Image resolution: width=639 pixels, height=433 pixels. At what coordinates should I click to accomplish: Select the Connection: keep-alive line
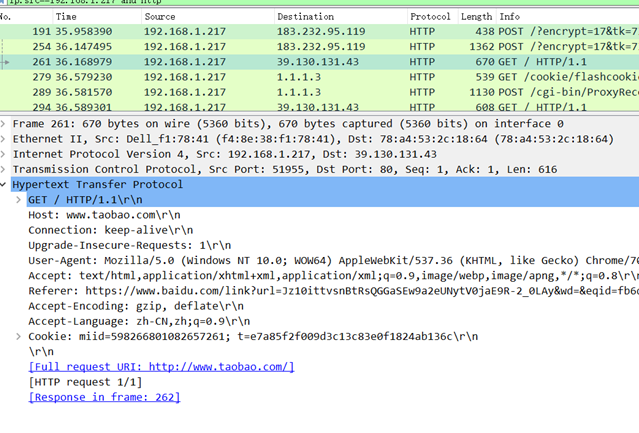[111, 230]
